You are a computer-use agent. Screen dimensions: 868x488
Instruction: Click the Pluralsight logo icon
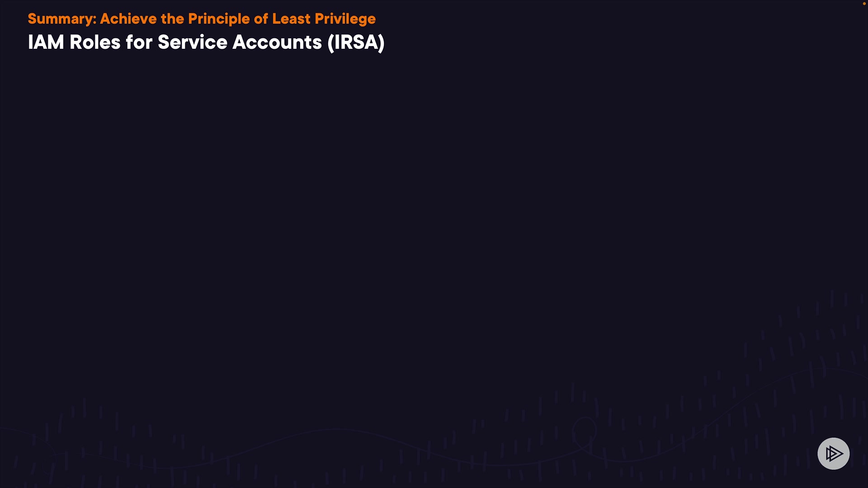pos(833,453)
